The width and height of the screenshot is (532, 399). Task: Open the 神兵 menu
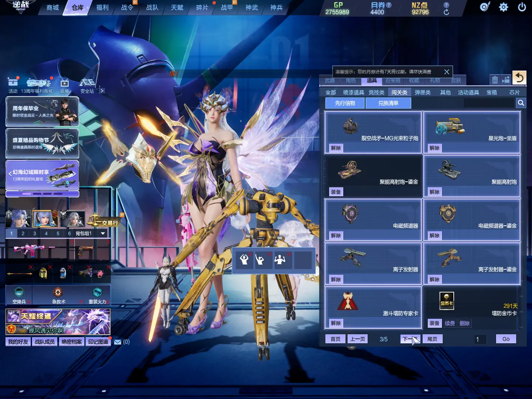[x=276, y=7]
